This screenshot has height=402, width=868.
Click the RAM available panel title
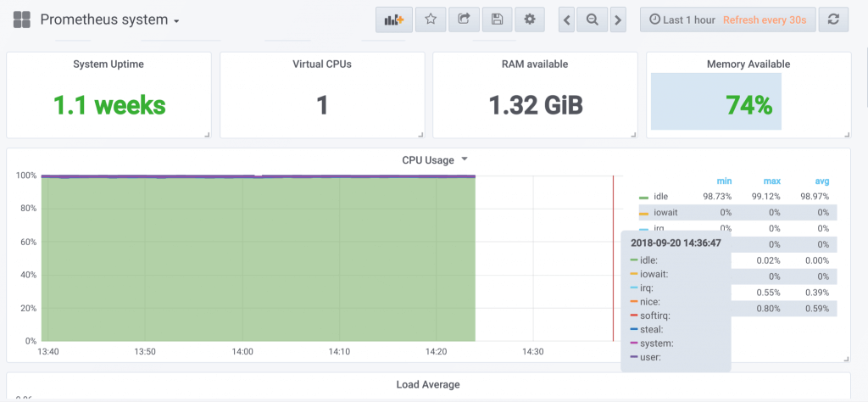[x=535, y=64]
